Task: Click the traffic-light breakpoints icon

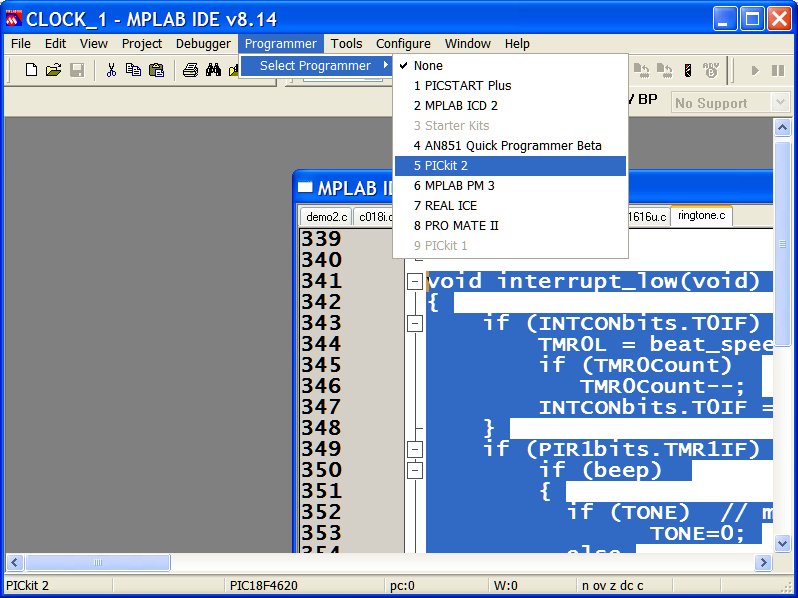Action: coord(688,70)
